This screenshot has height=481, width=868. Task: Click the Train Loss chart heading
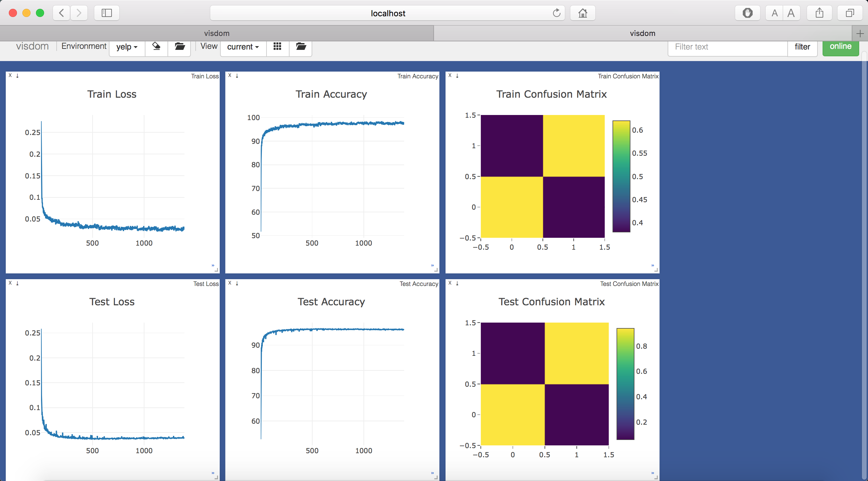[112, 94]
